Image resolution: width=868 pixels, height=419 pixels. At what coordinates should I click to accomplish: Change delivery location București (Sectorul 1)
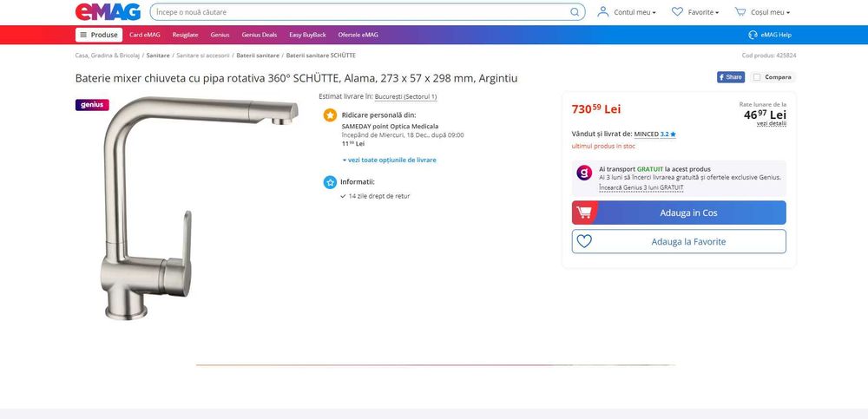[405, 97]
